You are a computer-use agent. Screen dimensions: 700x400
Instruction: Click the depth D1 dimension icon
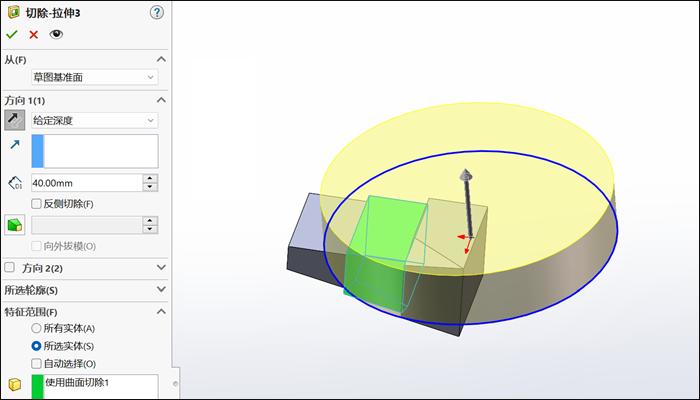coord(15,183)
